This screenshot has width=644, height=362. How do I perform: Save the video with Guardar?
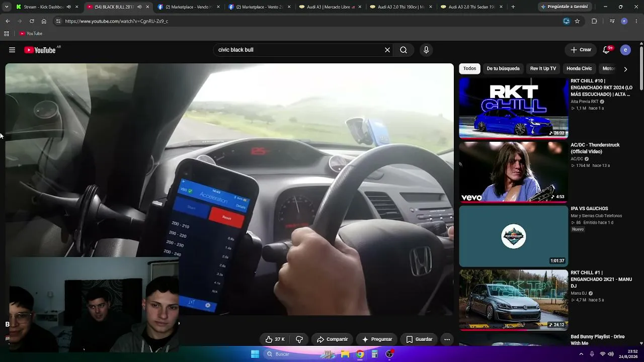[419, 339]
